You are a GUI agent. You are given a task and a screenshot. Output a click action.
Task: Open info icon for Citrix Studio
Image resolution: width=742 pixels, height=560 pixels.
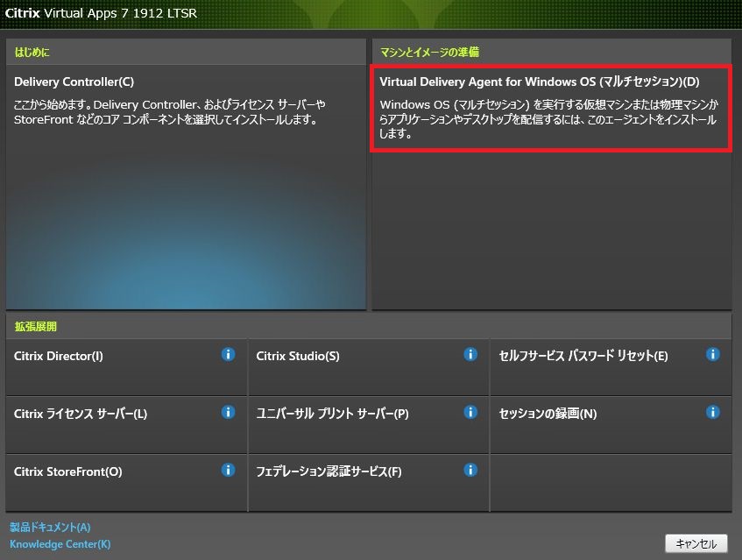pyautogui.click(x=470, y=354)
